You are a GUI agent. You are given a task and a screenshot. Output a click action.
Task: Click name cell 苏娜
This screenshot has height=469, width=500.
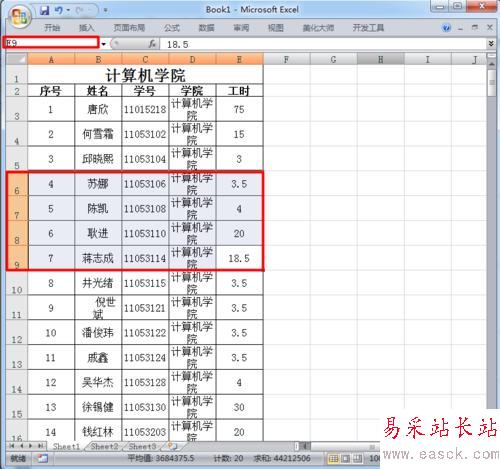coord(98,184)
